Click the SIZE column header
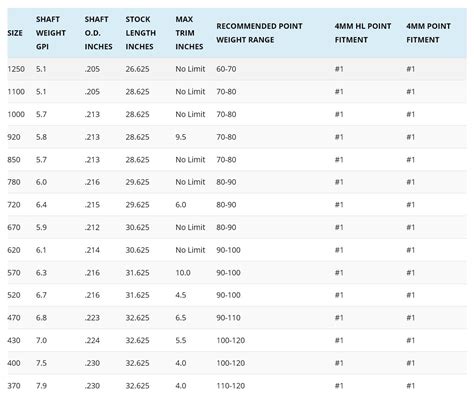474x401 pixels. 15,33
